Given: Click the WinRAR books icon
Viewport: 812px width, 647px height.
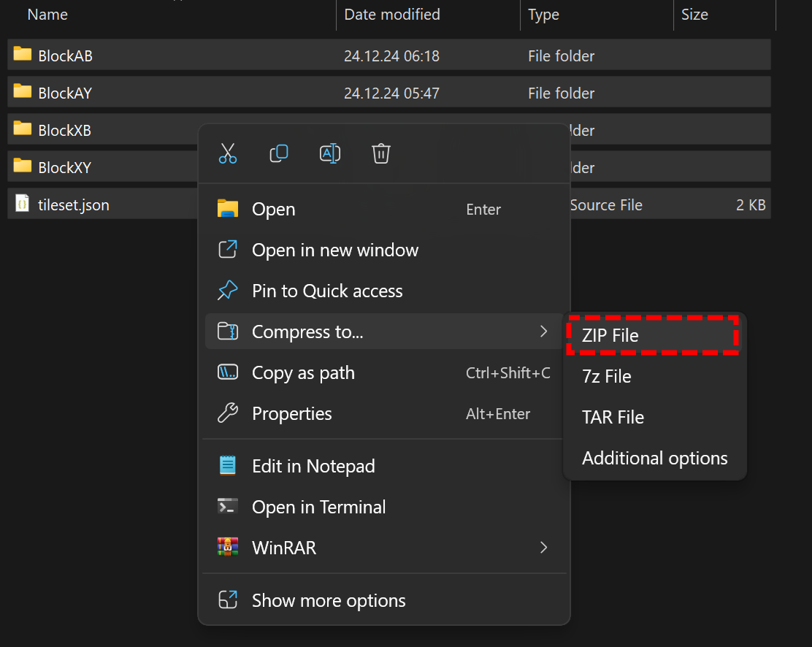Looking at the screenshot, I should coord(228,547).
